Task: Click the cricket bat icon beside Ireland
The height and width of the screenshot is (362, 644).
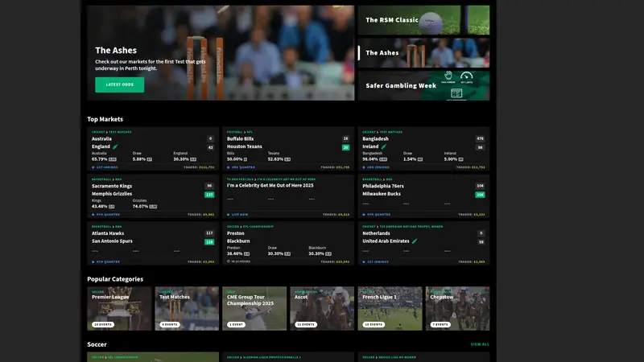Action: pyautogui.click(x=385, y=147)
